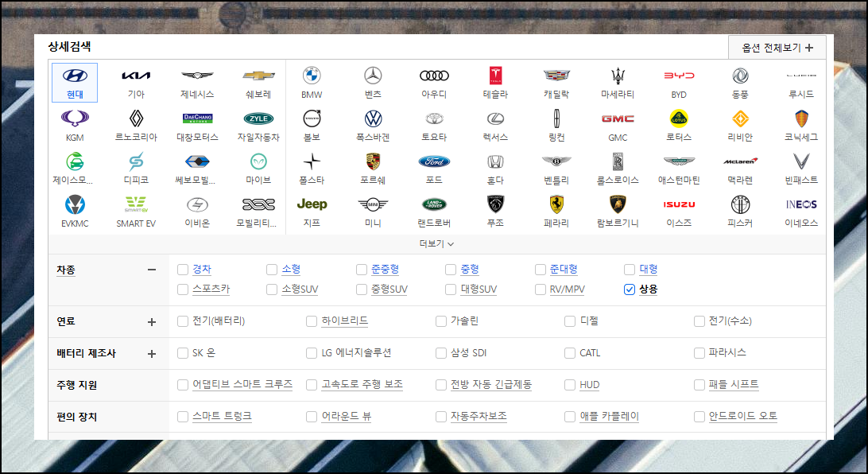Screen dimensions: 868x474
Task: Expand the 배터리 제조사 plus icon
Action: coord(152,353)
